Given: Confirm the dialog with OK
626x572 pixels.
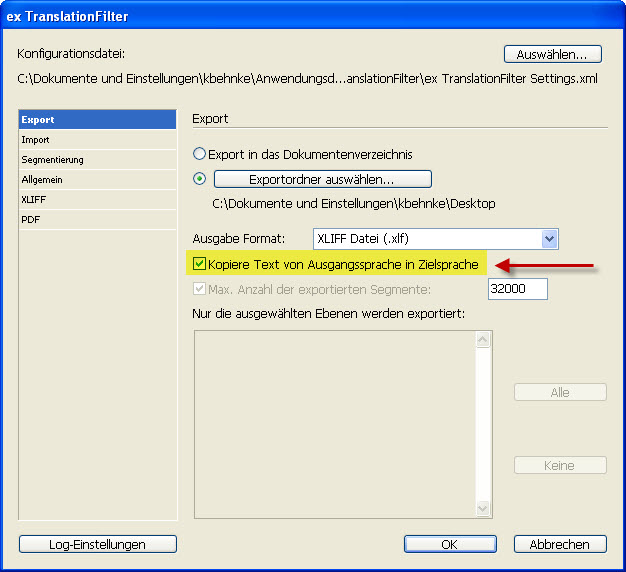Looking at the screenshot, I should click(x=450, y=544).
